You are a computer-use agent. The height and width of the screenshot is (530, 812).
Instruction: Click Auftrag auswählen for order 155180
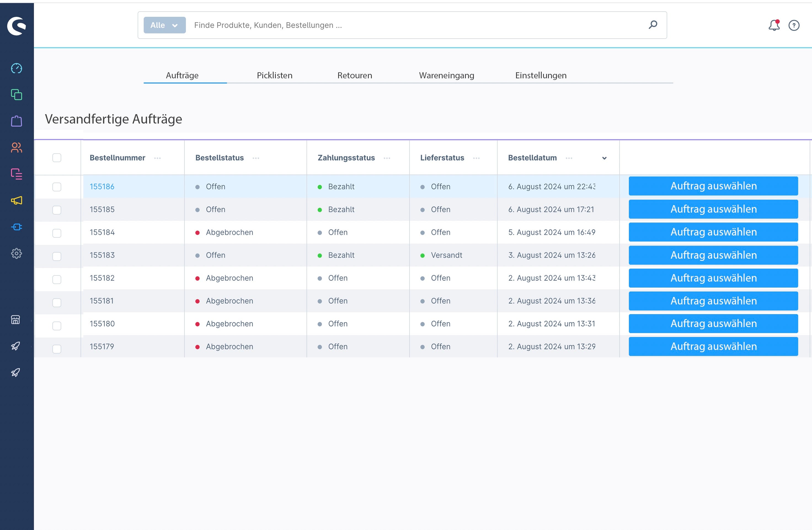(714, 324)
